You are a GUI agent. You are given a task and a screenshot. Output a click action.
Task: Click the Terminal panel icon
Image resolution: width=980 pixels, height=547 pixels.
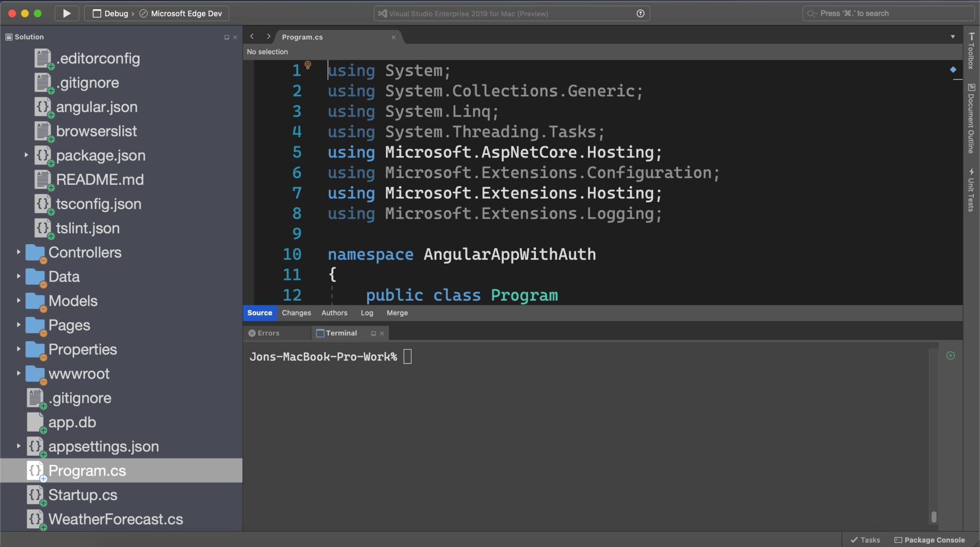point(320,333)
